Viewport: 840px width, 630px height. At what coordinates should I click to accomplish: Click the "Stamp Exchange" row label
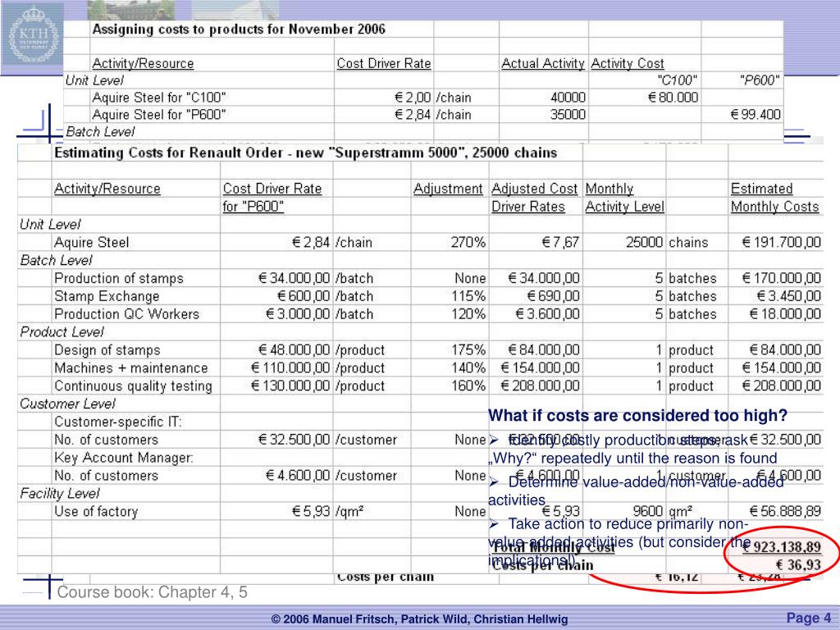107,296
